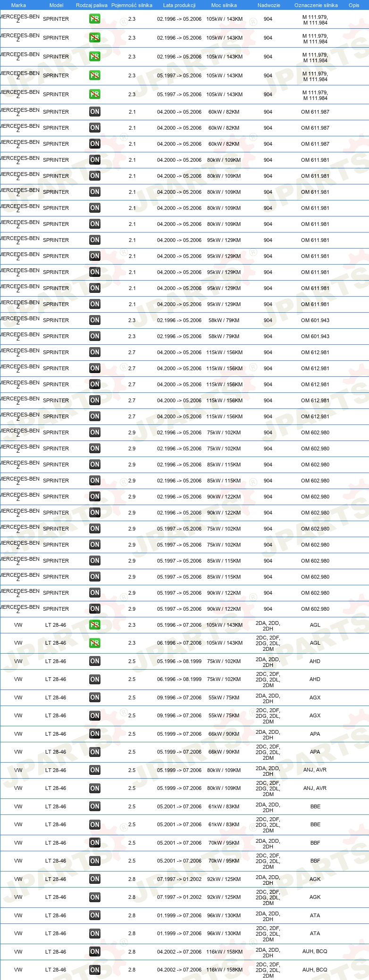This screenshot has height=980, width=369.
Task: Click capacity 2.8 in the ATA 2DA row
Action: (132, 915)
